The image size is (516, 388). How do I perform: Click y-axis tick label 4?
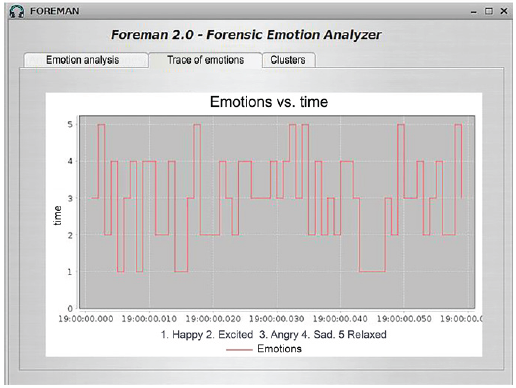70,161
